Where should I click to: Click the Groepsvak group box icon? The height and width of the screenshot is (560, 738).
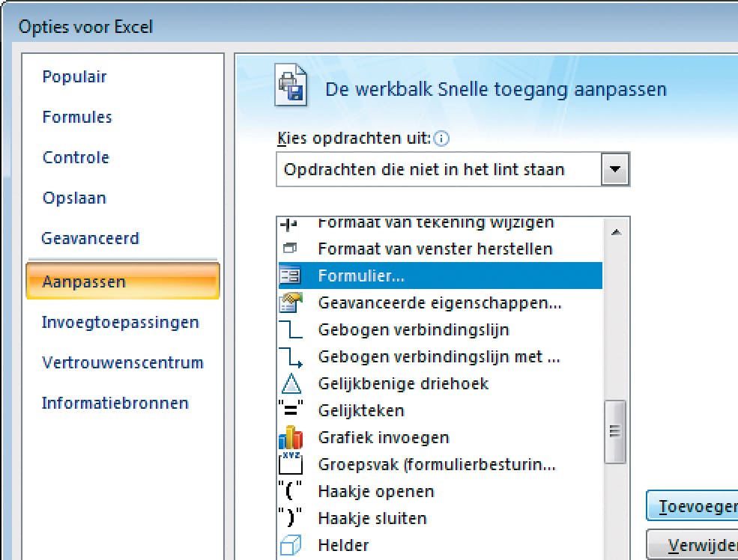[x=291, y=464]
